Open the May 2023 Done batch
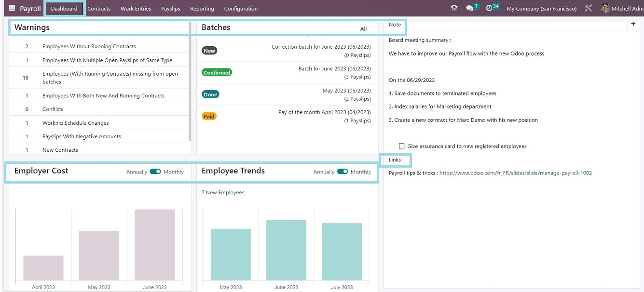 [x=346, y=91]
